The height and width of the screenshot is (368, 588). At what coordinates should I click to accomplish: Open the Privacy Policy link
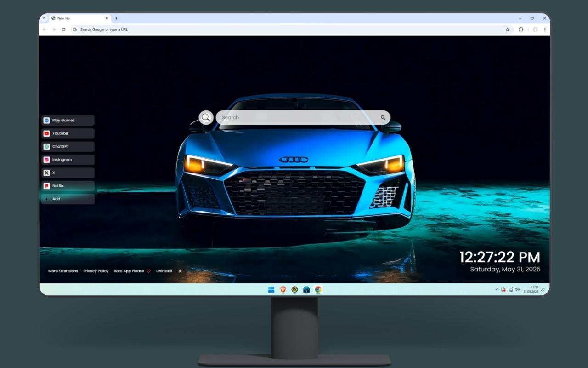(x=96, y=271)
